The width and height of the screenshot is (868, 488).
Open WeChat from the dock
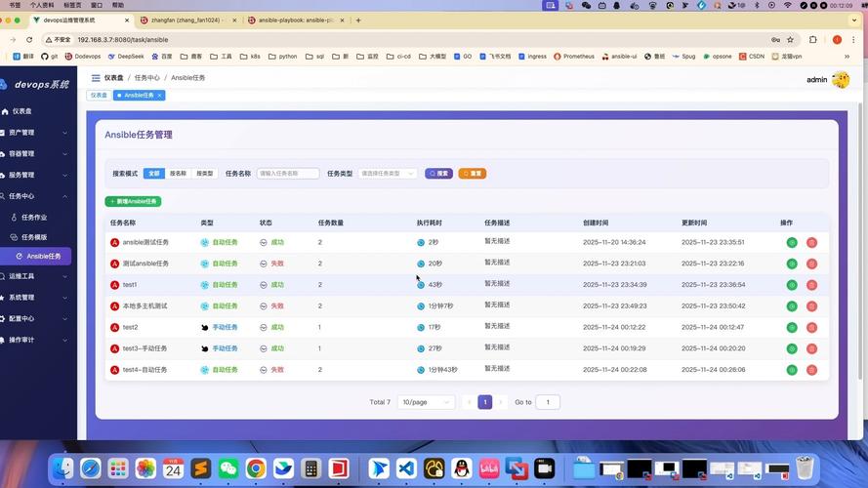(228, 468)
